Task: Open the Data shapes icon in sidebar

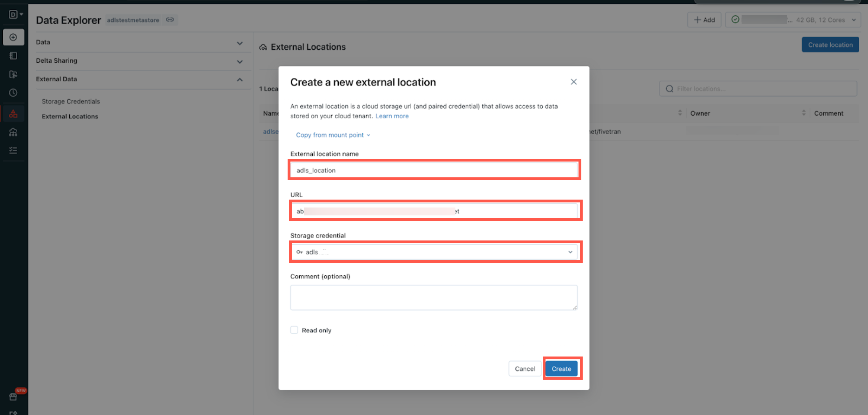Action: tap(13, 114)
